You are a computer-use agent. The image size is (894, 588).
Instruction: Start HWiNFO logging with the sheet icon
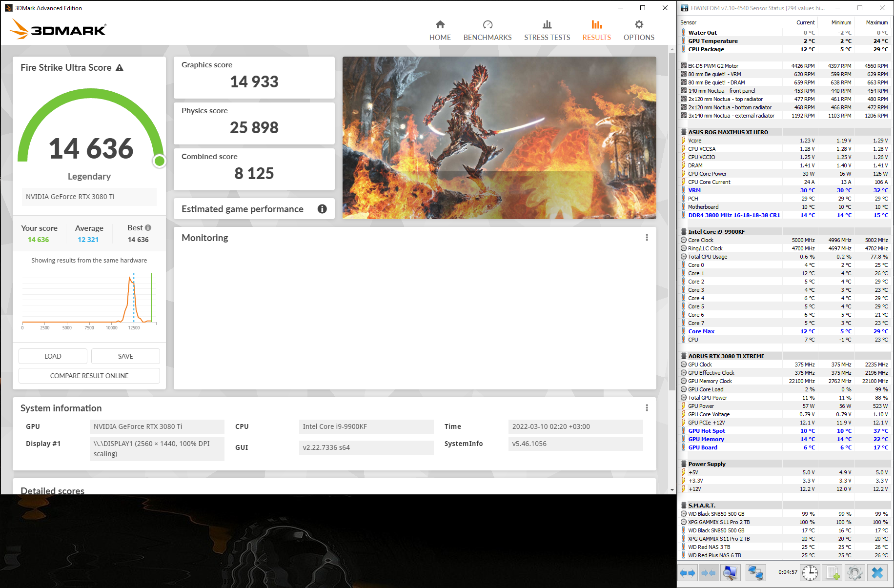tap(832, 573)
